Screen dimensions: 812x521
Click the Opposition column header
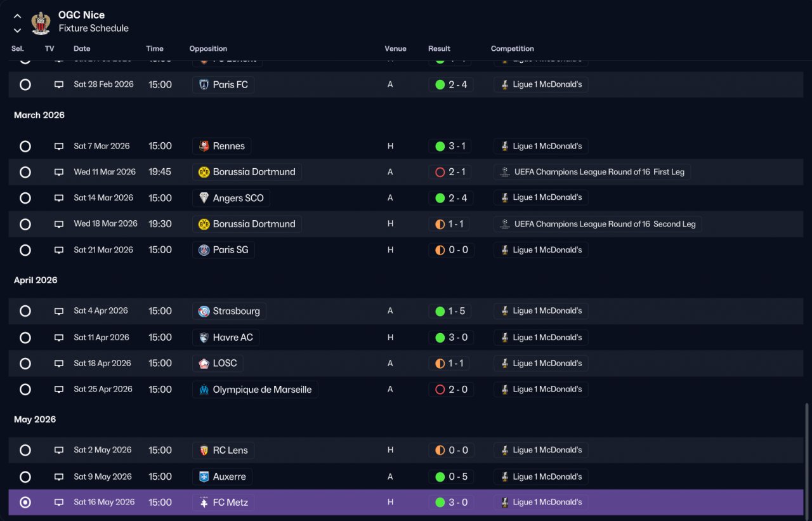point(208,49)
